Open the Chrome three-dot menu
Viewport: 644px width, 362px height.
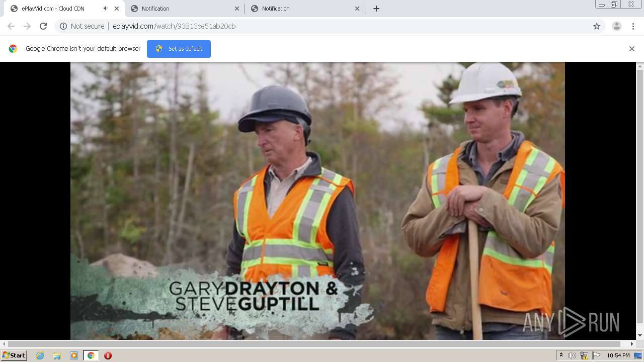tap(633, 26)
